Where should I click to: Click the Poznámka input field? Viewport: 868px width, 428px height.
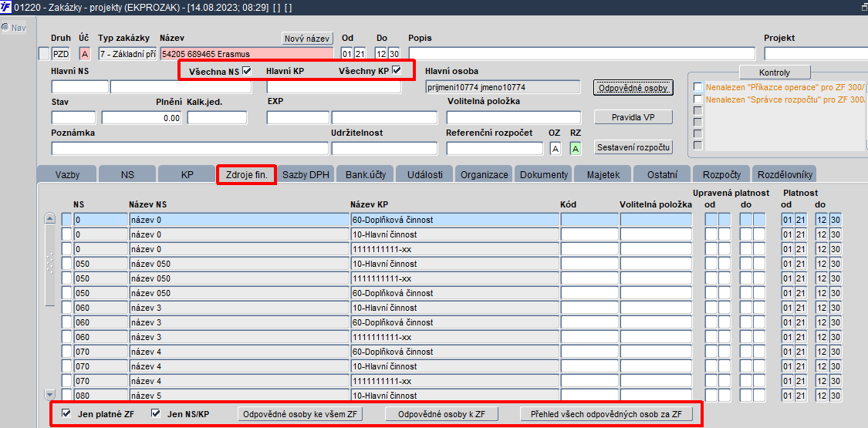[189, 148]
